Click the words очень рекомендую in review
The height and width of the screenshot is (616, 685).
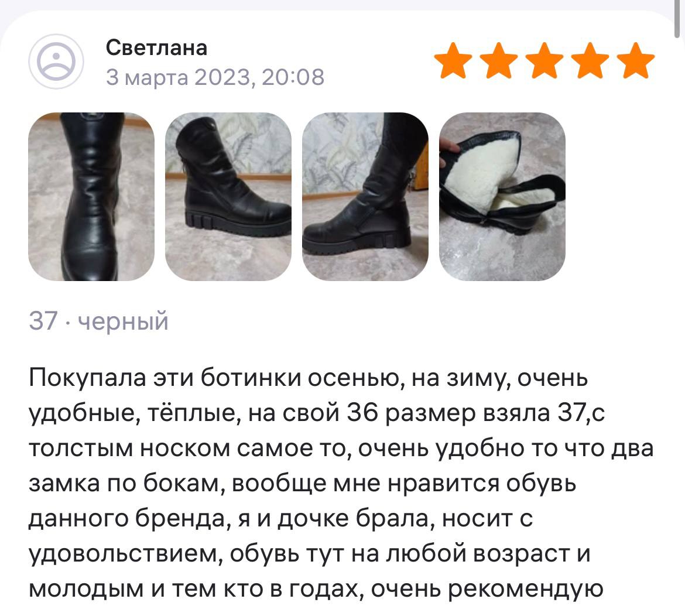click(x=487, y=589)
